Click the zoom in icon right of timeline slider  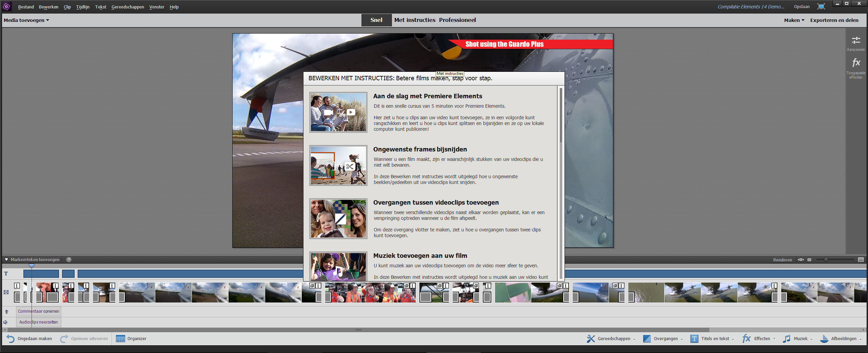pos(861,260)
